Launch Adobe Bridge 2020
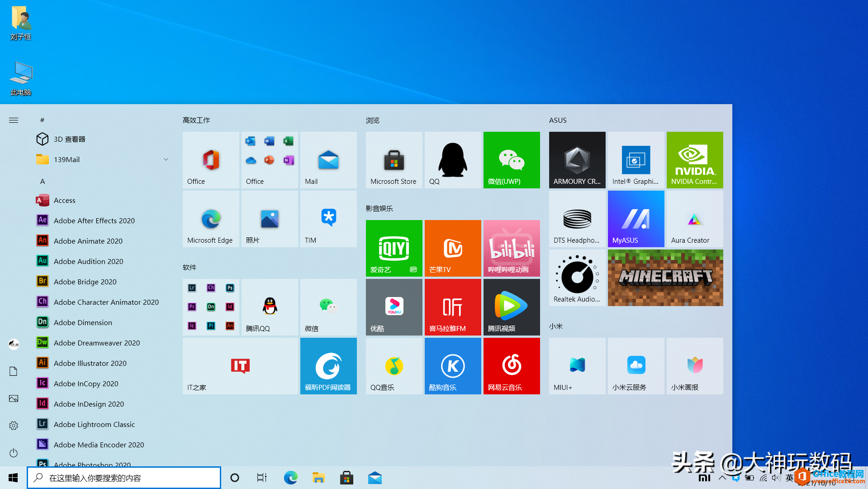 [x=103, y=282]
